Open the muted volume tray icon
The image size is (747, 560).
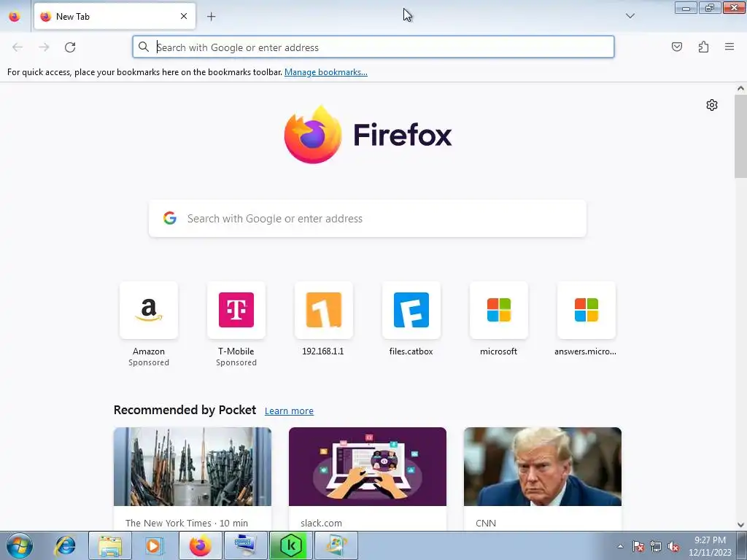(x=673, y=546)
